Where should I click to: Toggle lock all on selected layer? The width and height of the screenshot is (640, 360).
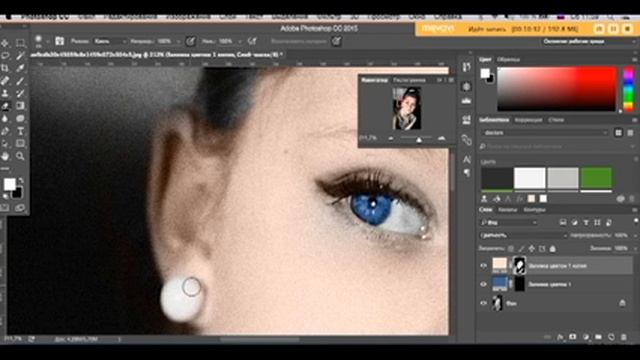(553, 249)
